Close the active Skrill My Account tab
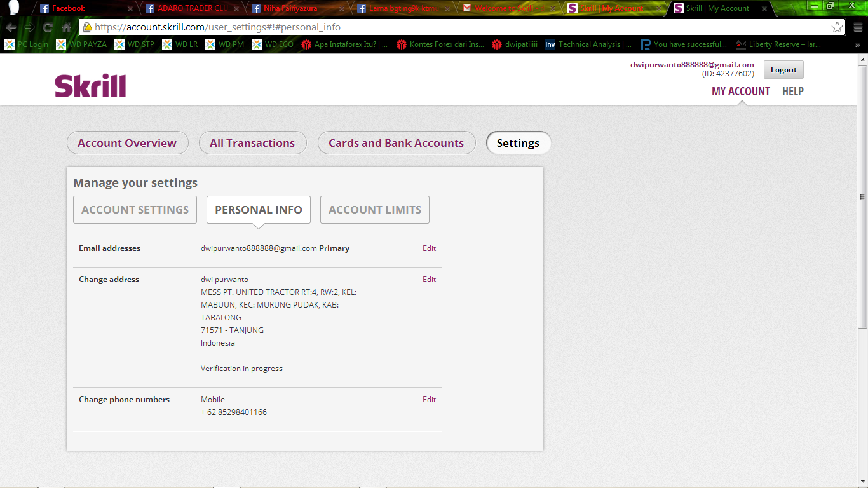Image resolution: width=868 pixels, height=488 pixels. 766,8
